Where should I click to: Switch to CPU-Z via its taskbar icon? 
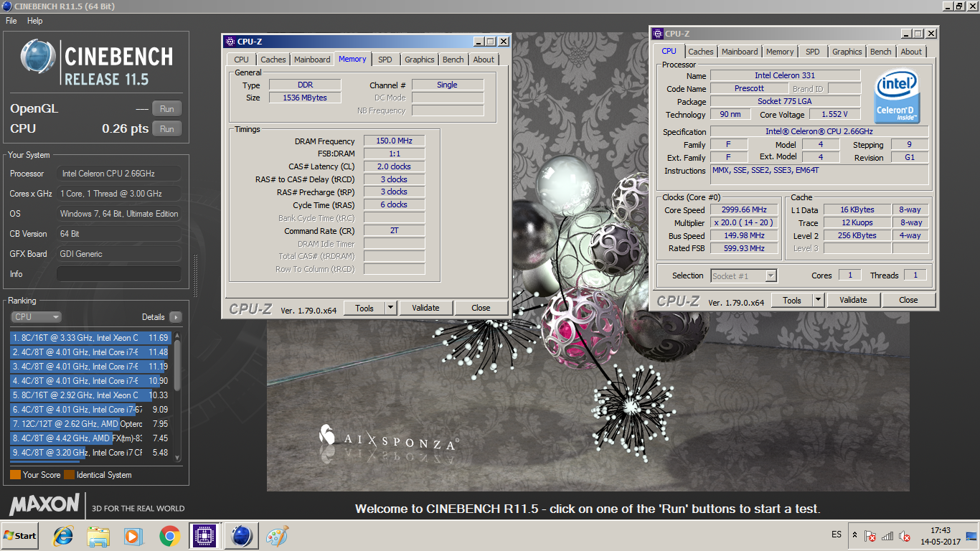pos(204,536)
